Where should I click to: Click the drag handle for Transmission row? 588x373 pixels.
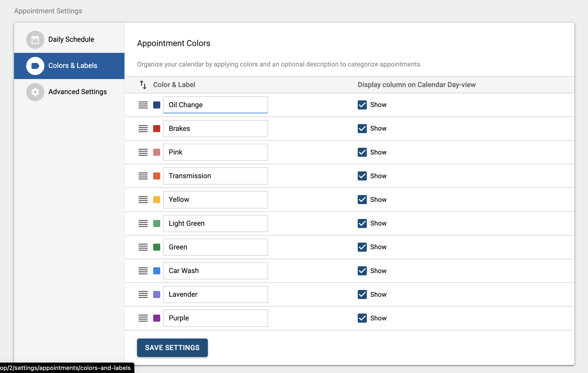143,176
